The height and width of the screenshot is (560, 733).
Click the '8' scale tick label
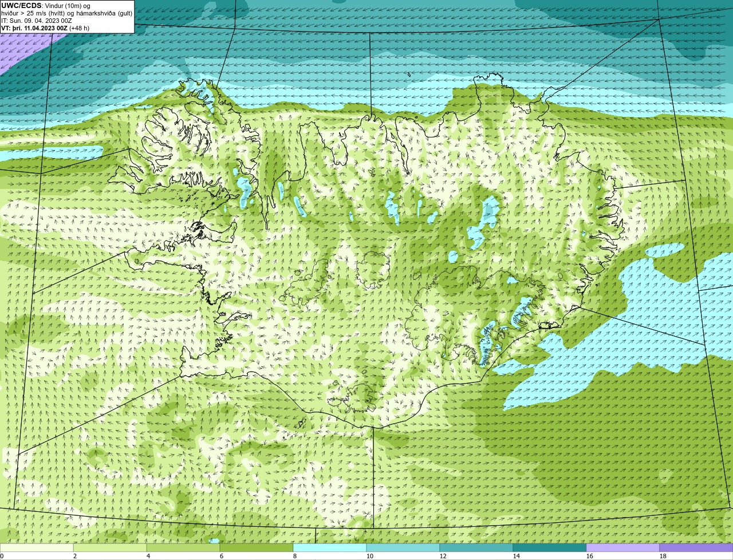click(x=295, y=556)
